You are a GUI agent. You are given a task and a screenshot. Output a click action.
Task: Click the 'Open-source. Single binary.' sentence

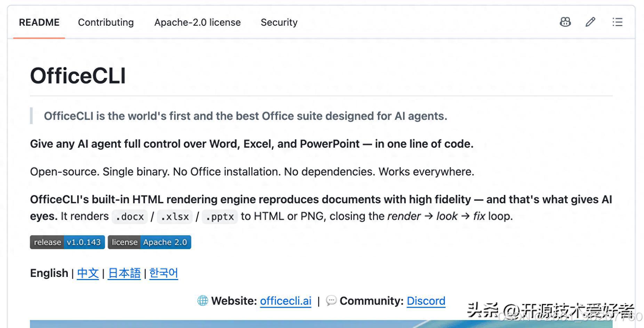click(x=252, y=172)
